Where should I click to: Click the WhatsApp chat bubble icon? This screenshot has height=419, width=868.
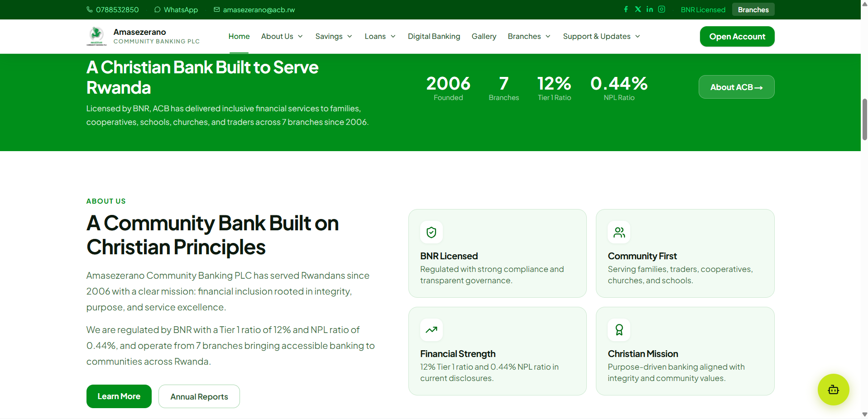(157, 10)
